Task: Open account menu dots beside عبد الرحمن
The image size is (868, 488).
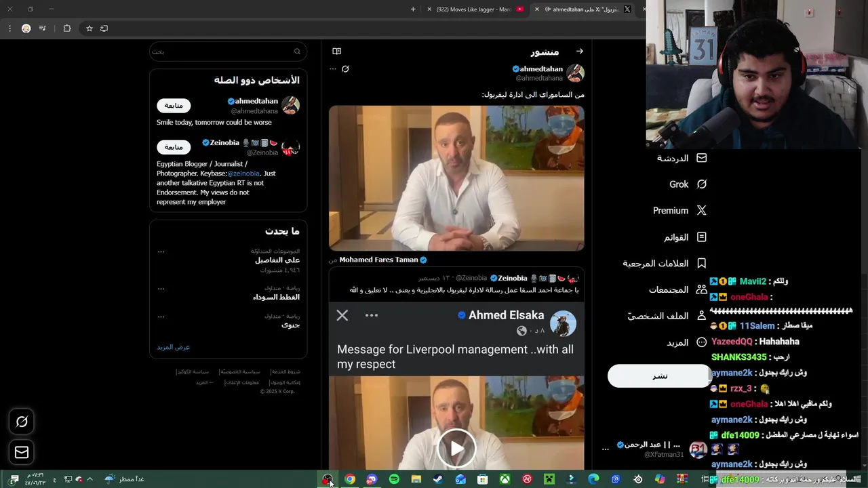Action: pyautogui.click(x=606, y=449)
